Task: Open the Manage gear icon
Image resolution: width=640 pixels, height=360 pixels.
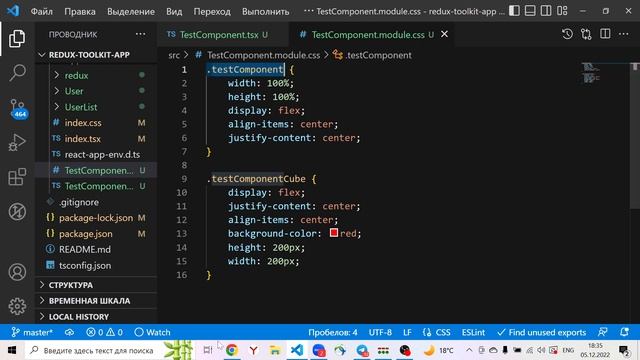Action: click(x=17, y=306)
